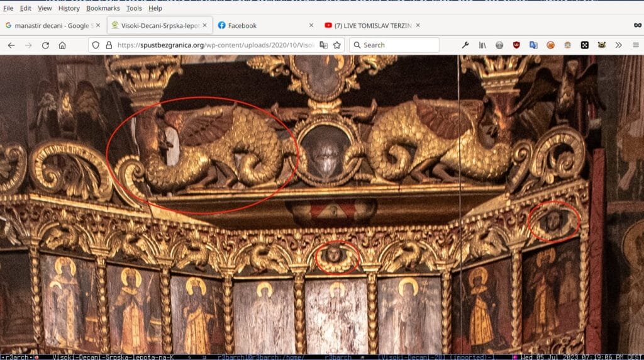Image resolution: width=644 pixels, height=360 pixels.
Task: Click the private browsing mask icon
Action: [638, 25]
